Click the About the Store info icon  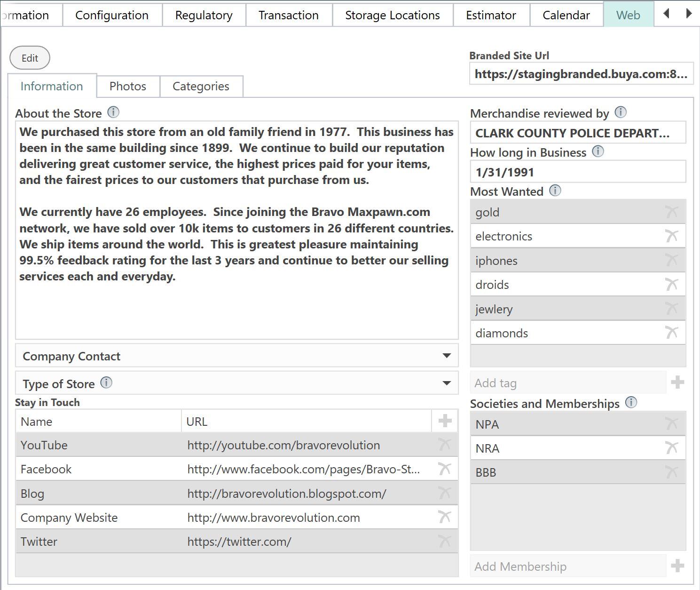tap(113, 112)
